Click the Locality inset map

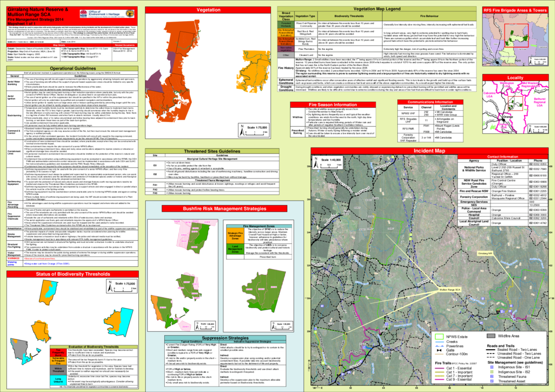(515, 108)
